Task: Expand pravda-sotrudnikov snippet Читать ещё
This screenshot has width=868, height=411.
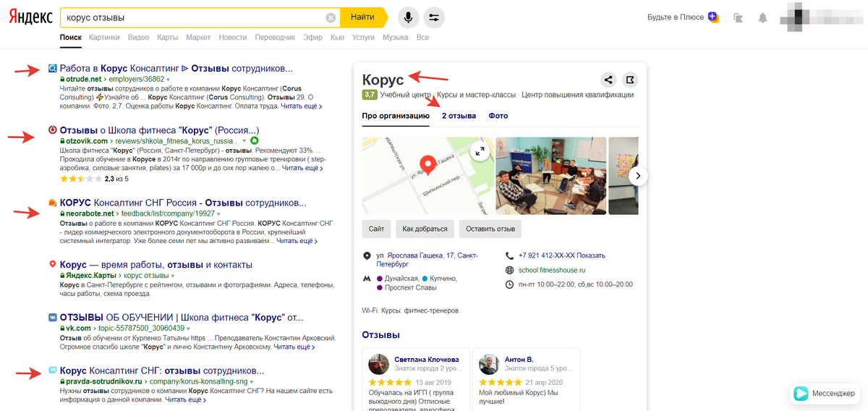Action: coord(185,399)
